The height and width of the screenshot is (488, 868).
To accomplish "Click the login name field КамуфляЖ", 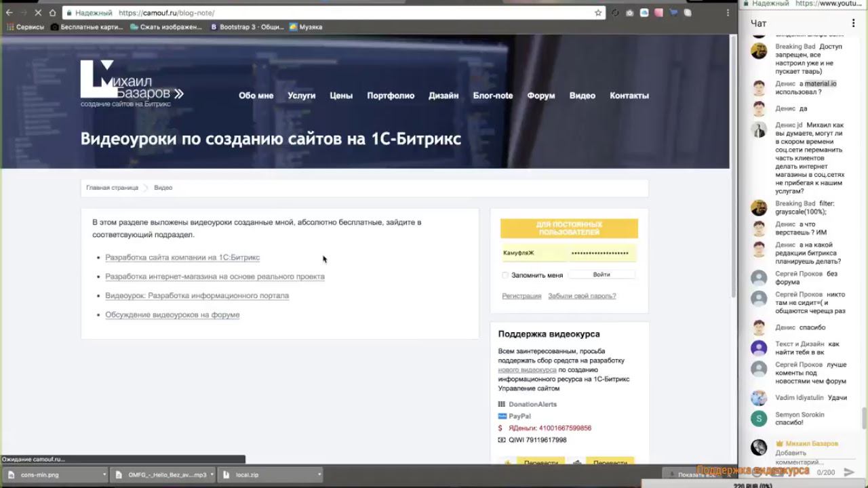I will point(534,253).
